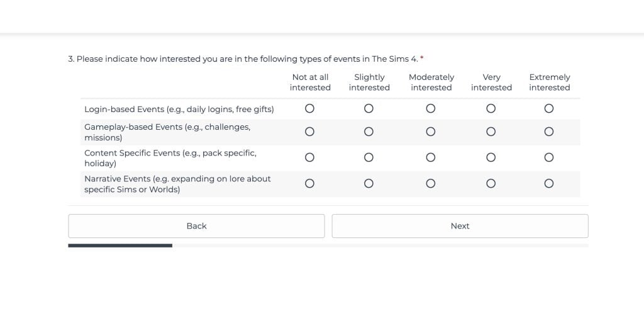Mark Gameplay-based Events as 'Very interested'
The image size is (644, 318).
pyautogui.click(x=491, y=132)
